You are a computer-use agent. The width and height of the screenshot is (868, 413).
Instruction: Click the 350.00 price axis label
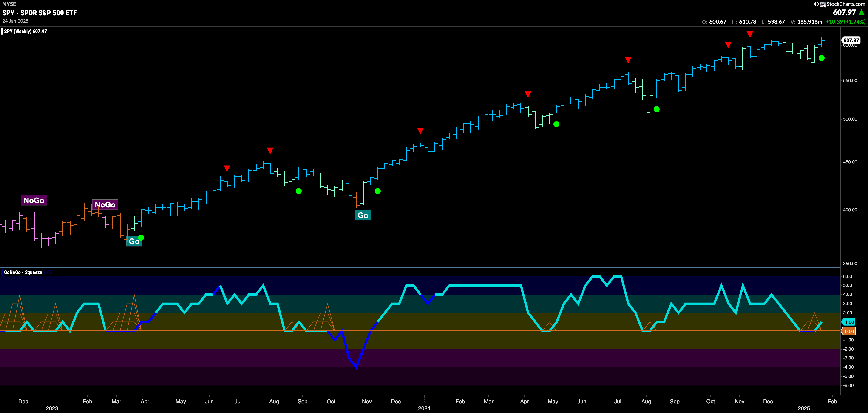pyautogui.click(x=850, y=264)
